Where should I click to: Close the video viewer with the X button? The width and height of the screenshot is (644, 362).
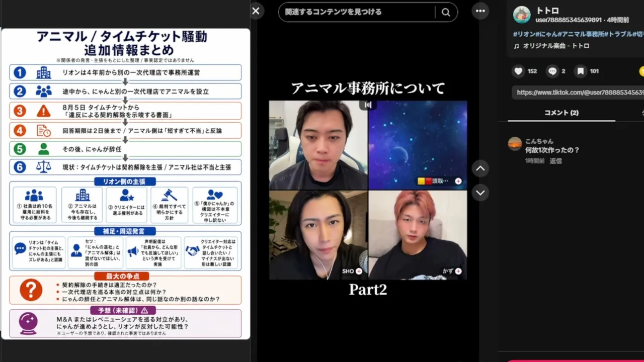point(256,11)
